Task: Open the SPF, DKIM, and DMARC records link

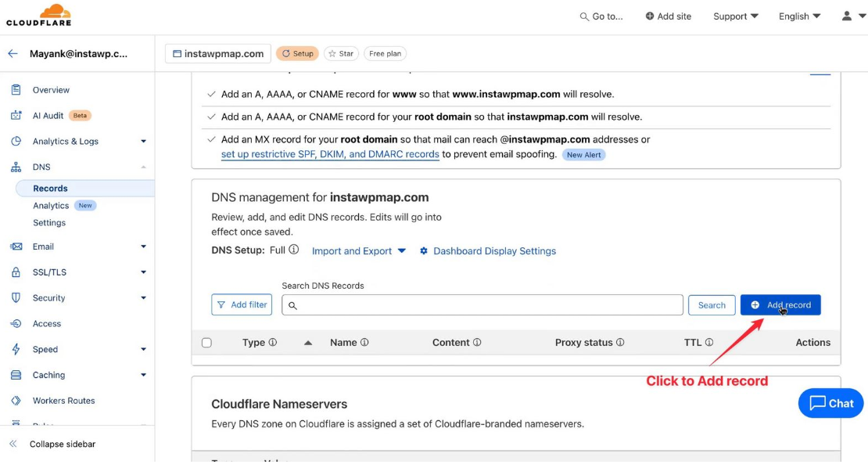Action: click(x=330, y=154)
